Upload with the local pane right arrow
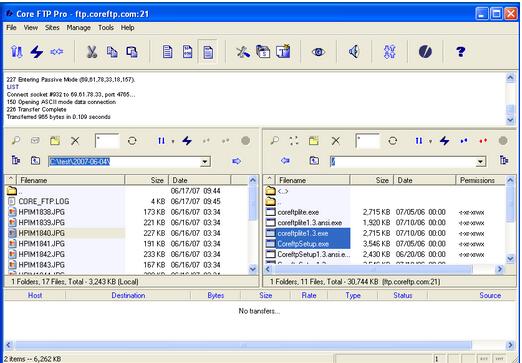The width and height of the screenshot is (522, 363). [236, 161]
